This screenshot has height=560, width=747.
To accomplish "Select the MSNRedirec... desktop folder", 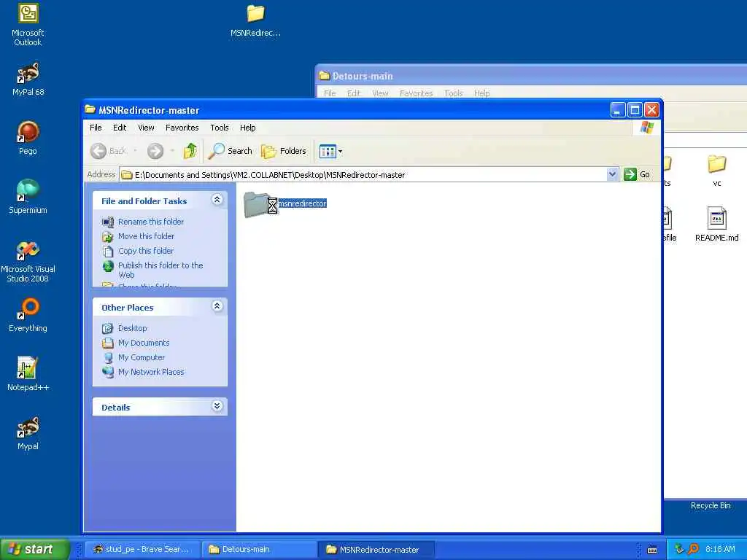I will 255,20.
